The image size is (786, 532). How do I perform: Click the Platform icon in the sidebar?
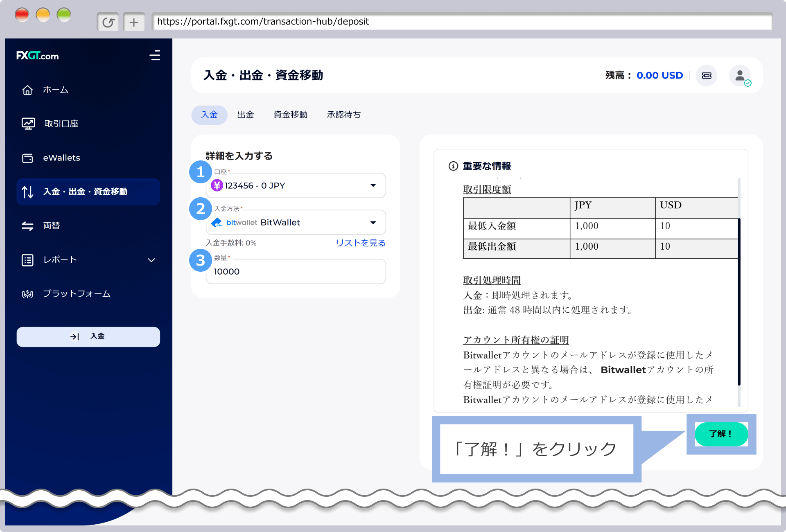point(27,294)
